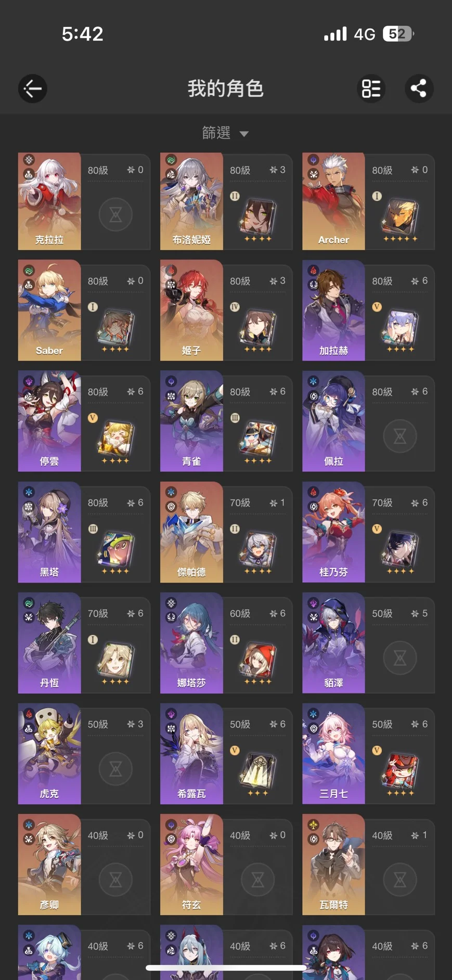Select the 黑塔 character portrait
Viewport: 452px width, 980px height.
pyautogui.click(x=49, y=532)
